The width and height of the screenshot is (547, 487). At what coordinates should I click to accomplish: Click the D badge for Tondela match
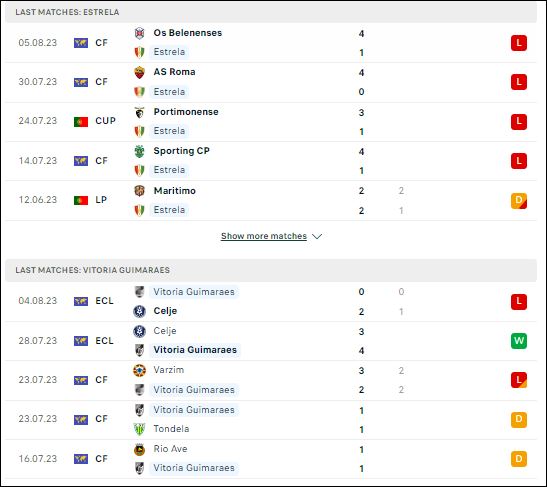click(x=518, y=419)
